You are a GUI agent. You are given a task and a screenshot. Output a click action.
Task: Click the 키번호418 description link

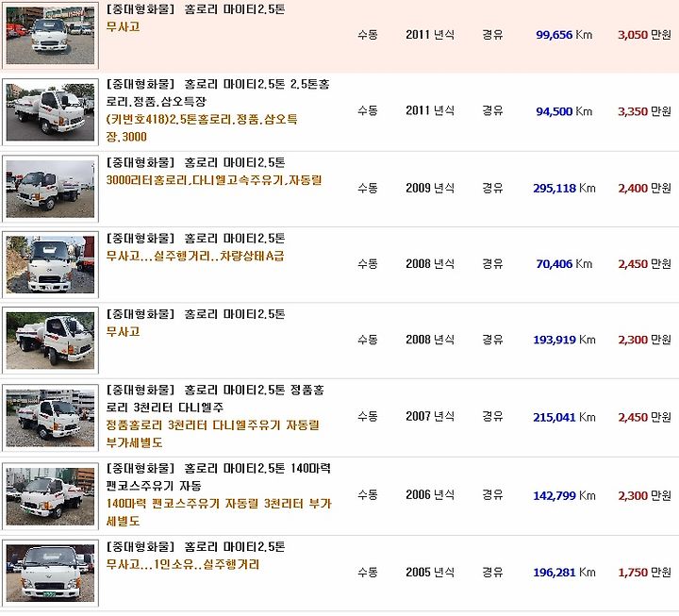[x=202, y=127]
